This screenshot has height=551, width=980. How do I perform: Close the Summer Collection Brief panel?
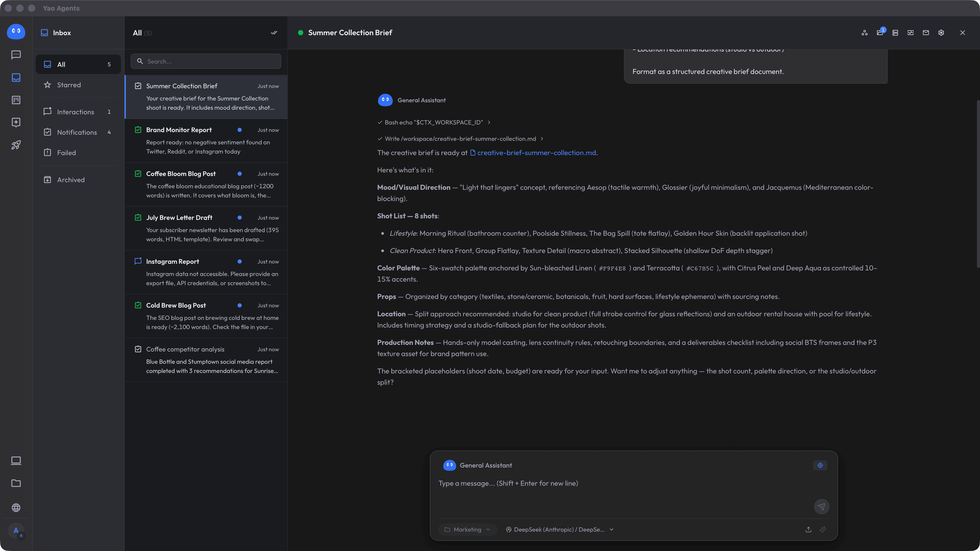962,33
